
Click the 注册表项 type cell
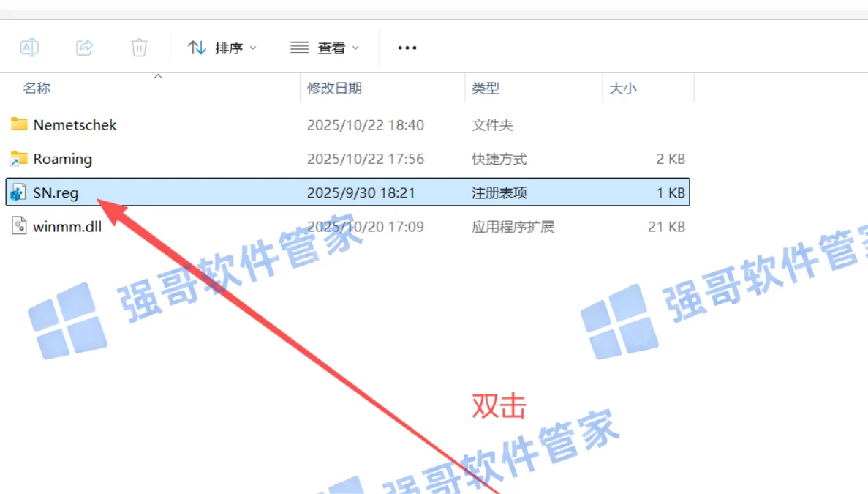pyautogui.click(x=499, y=192)
